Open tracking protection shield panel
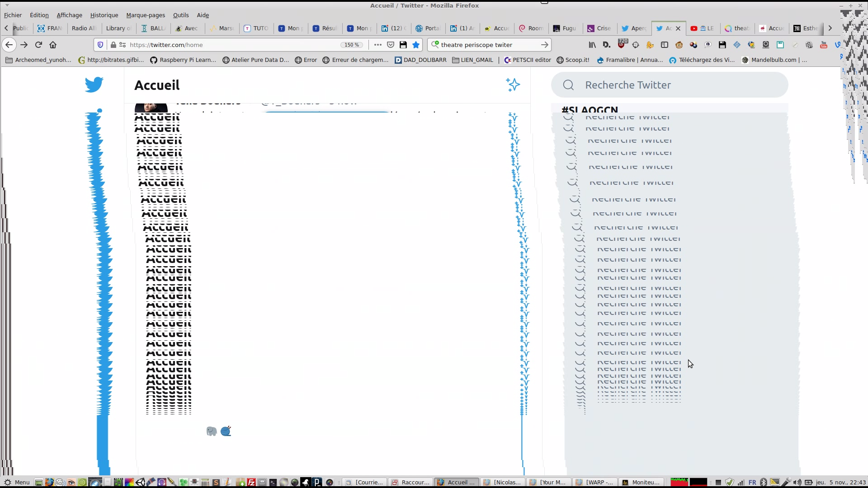868x488 pixels. click(x=100, y=45)
